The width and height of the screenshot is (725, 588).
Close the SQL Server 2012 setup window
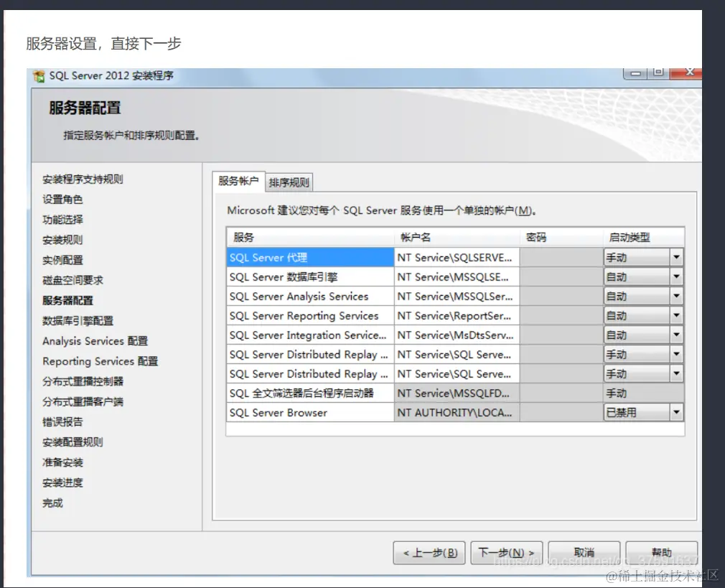tap(688, 73)
